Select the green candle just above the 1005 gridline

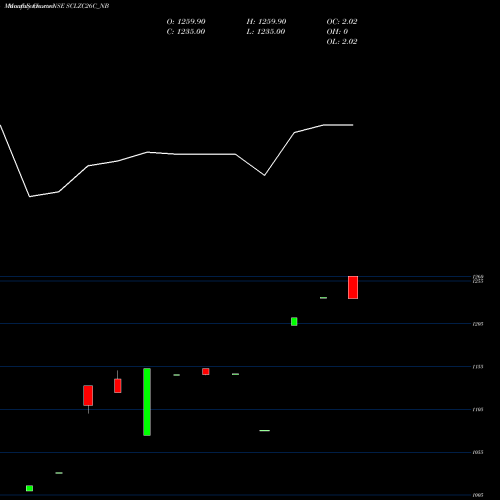pos(29,488)
